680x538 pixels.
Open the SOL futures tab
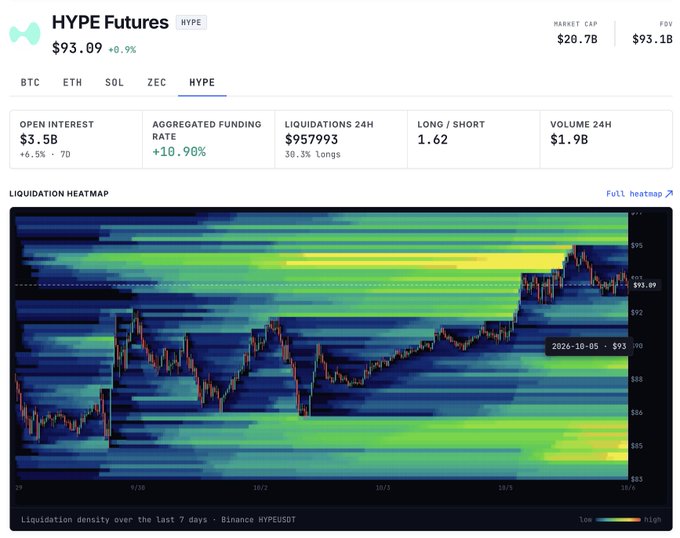pos(114,82)
